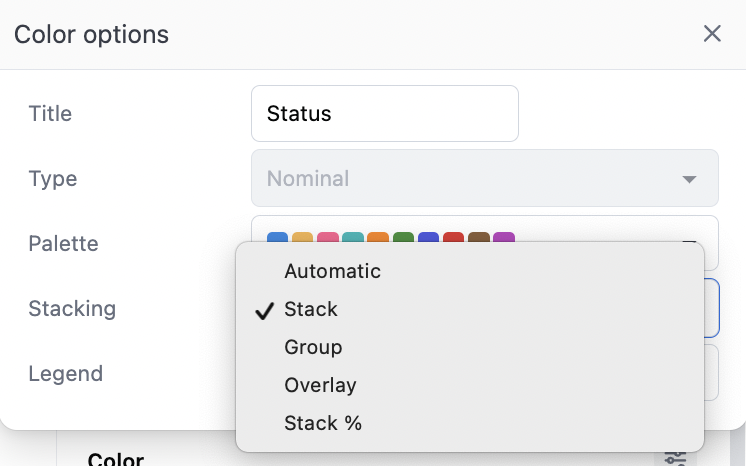Image resolution: width=746 pixels, height=466 pixels.
Task: Click the checkmark beside Stack
Action: (264, 310)
